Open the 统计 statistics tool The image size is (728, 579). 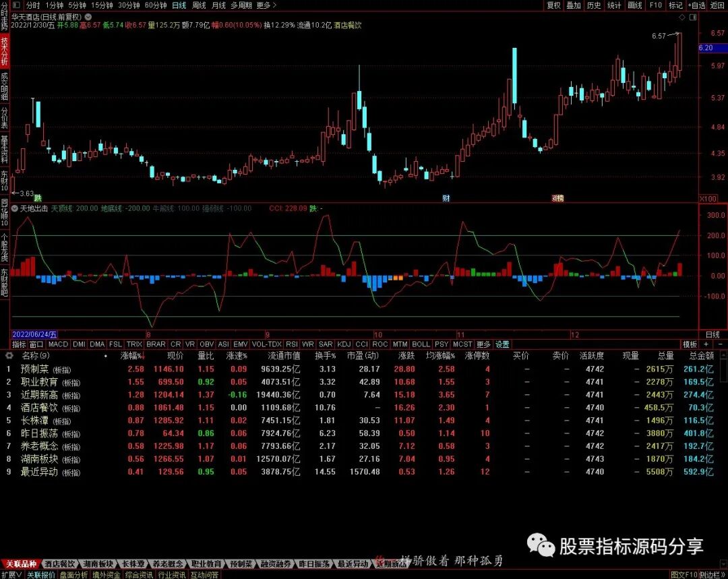(614, 5)
